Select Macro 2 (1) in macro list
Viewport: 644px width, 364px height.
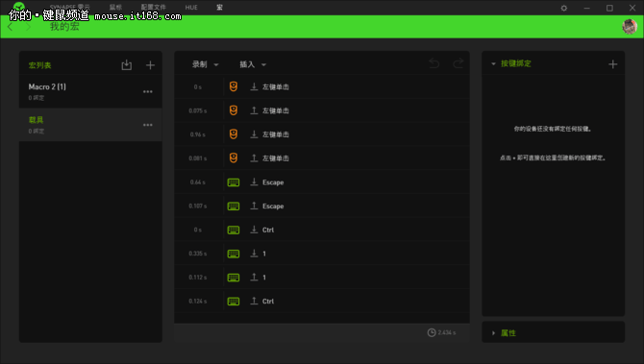90,91
